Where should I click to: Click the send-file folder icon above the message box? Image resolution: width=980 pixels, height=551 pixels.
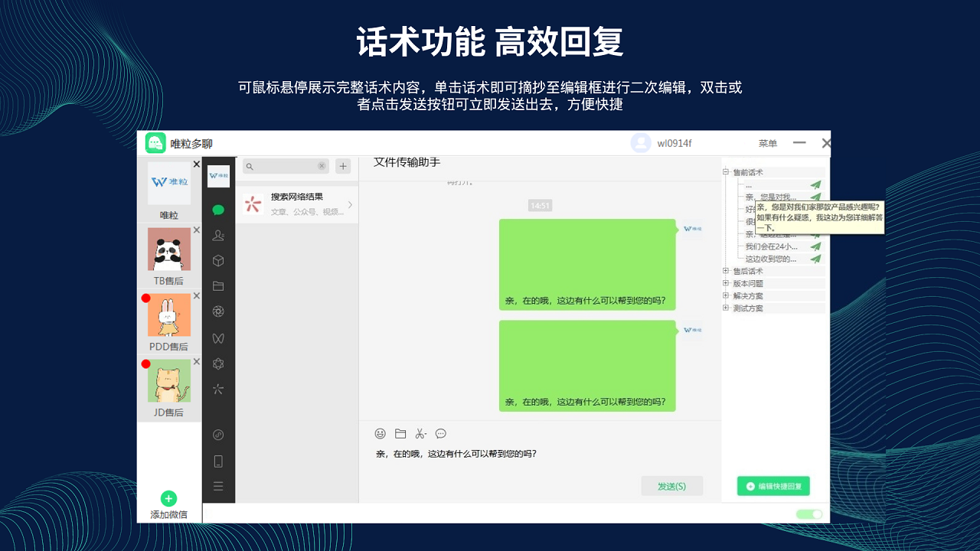pos(400,433)
